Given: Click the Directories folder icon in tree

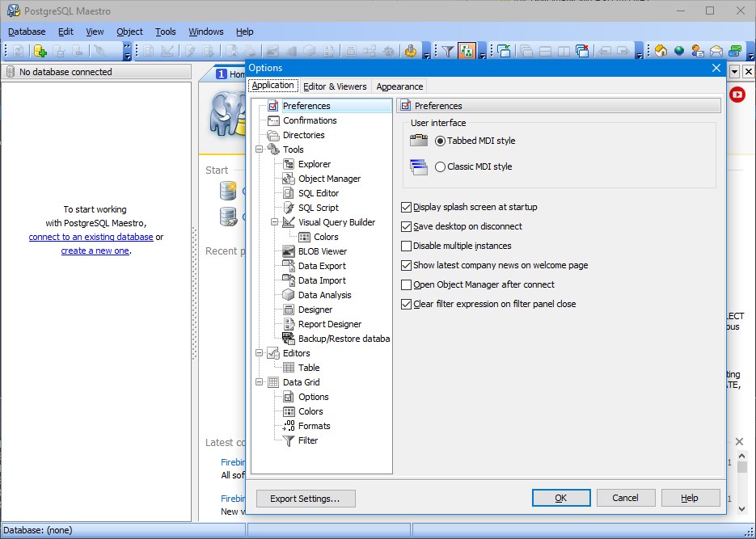Looking at the screenshot, I should click(x=273, y=135).
